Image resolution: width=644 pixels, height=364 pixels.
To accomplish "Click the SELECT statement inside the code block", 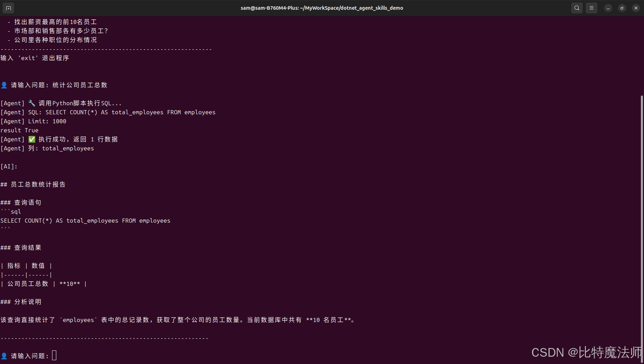I will pyautogui.click(x=85, y=221).
